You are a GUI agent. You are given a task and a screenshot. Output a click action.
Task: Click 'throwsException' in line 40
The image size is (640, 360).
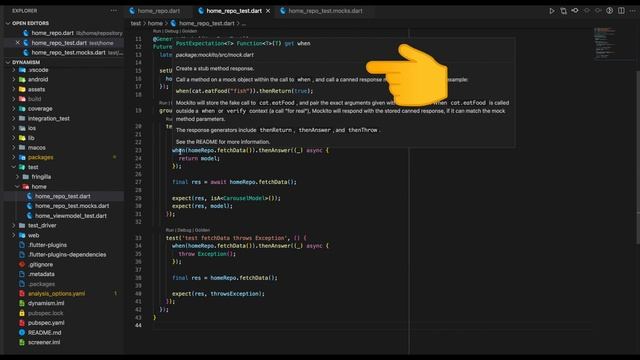(235, 294)
